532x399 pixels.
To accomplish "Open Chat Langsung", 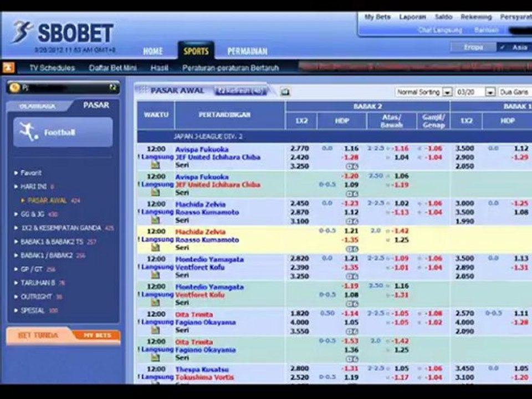I will coord(439,30).
